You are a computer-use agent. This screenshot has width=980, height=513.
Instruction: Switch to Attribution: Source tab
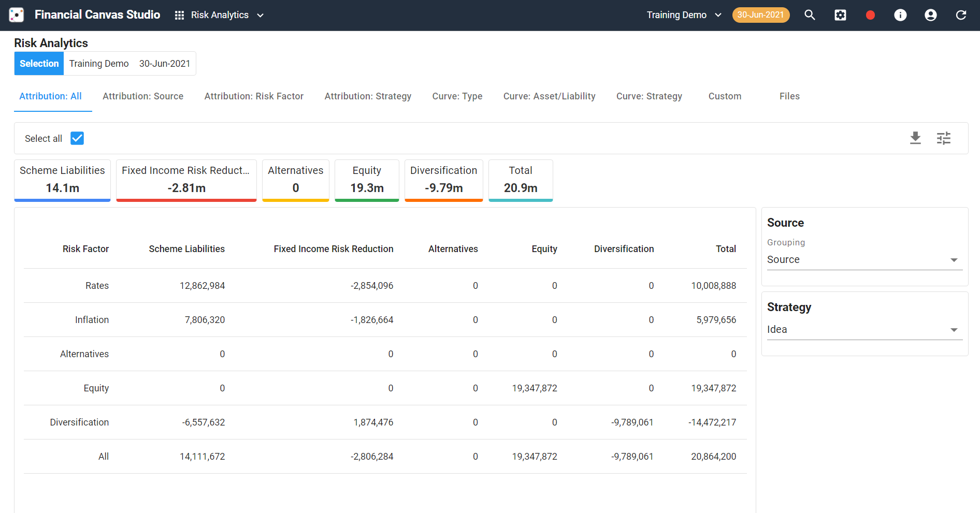[143, 96]
